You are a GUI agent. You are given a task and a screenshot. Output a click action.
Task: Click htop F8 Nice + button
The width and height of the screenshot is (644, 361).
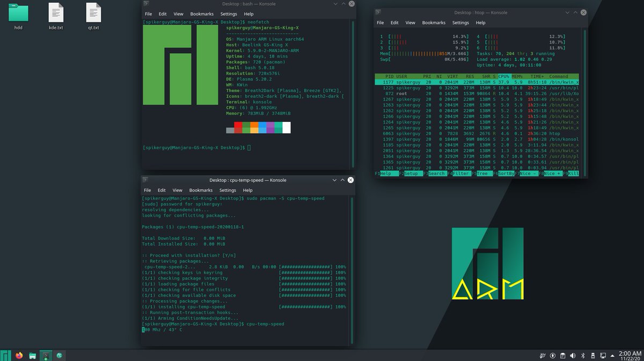click(x=552, y=174)
